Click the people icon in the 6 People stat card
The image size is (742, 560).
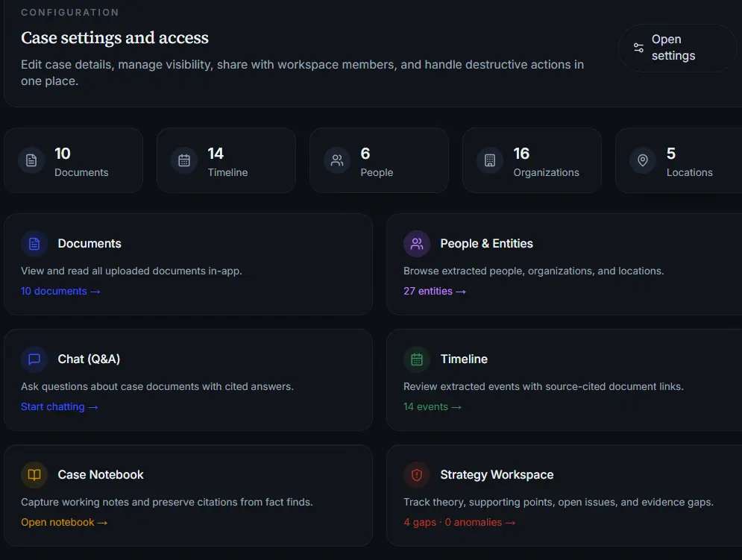click(337, 160)
